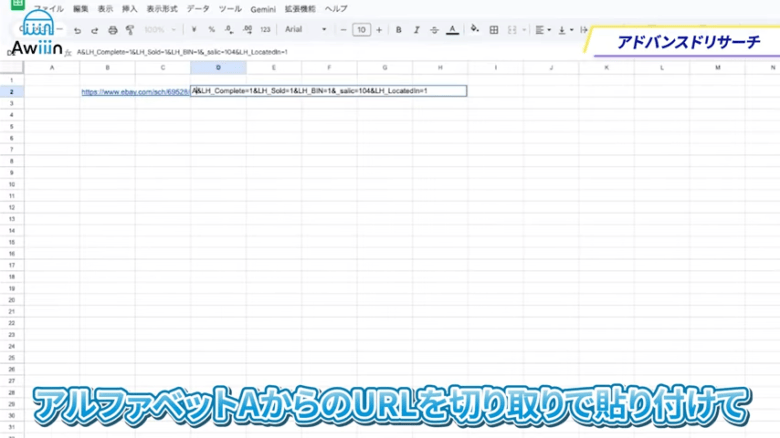Select column H header
The width and height of the screenshot is (780, 438).
[x=440, y=67]
